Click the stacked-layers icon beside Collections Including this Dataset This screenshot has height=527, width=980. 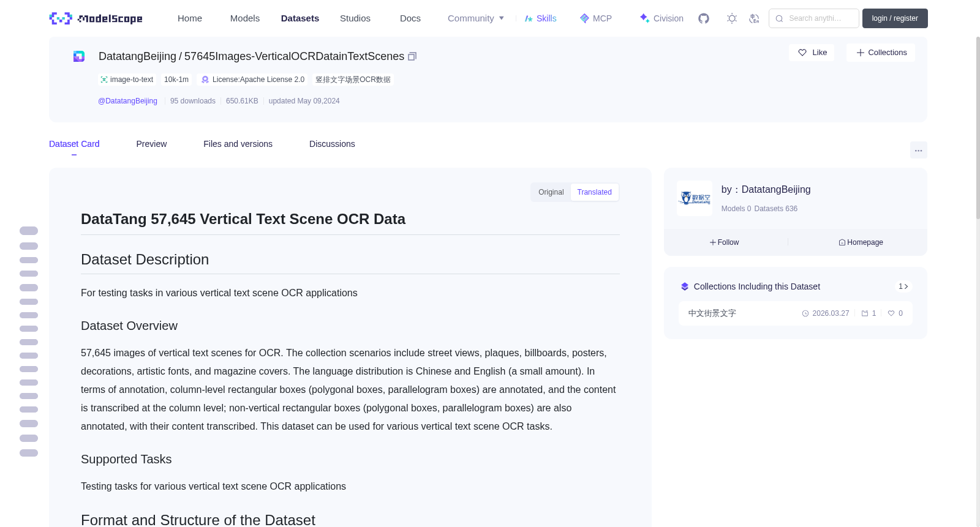pyautogui.click(x=685, y=286)
